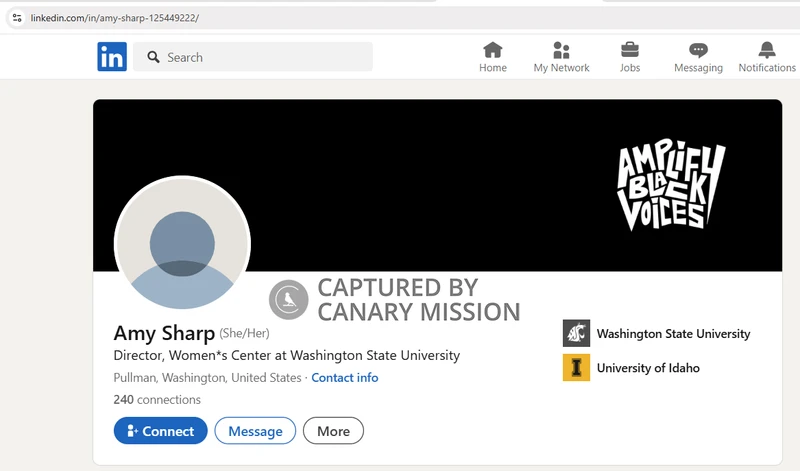Click the 240 connections text
The height and width of the screenshot is (471, 800).
(157, 400)
